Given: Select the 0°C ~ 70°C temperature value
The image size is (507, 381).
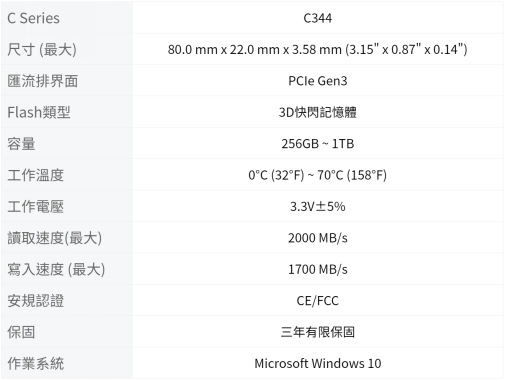Looking at the screenshot, I should tap(317, 175).
